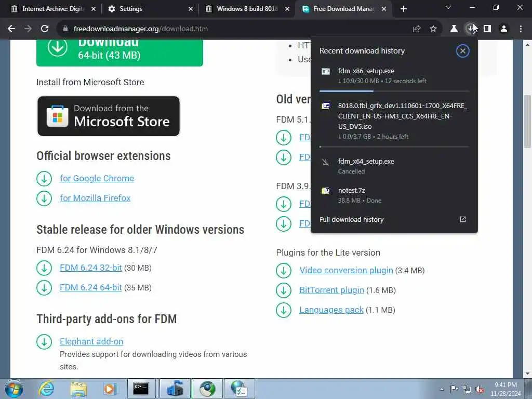Image resolution: width=532 pixels, height=399 pixels.
Task: Open the profile avatar icon
Action: [x=504, y=29]
